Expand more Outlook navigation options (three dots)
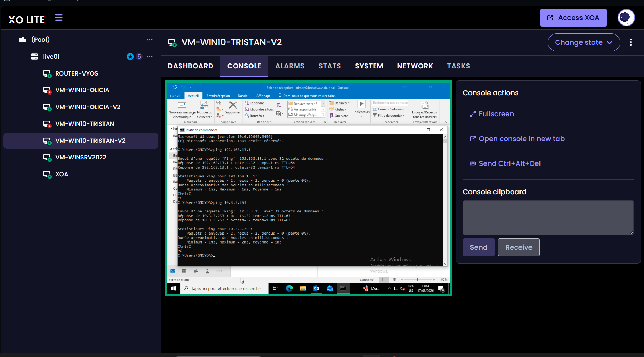 [x=219, y=271]
